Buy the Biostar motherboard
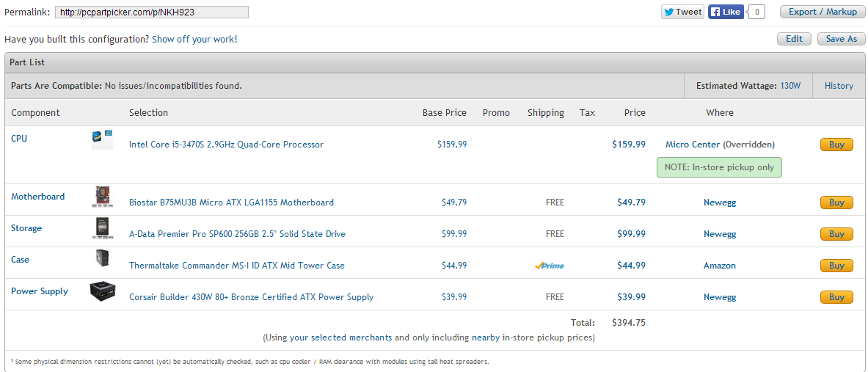 pyautogui.click(x=836, y=203)
